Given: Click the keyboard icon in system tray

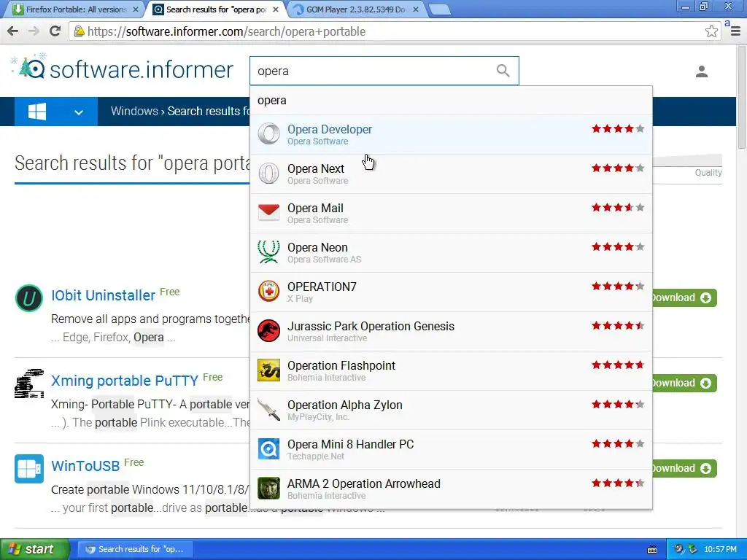Looking at the screenshot, I should pyautogui.click(x=653, y=550).
